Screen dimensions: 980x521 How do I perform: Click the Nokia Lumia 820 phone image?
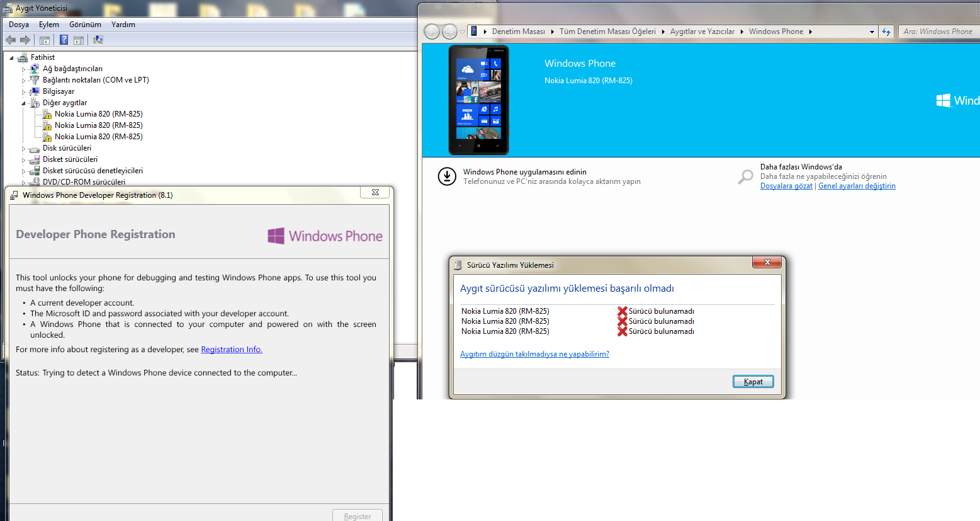478,100
